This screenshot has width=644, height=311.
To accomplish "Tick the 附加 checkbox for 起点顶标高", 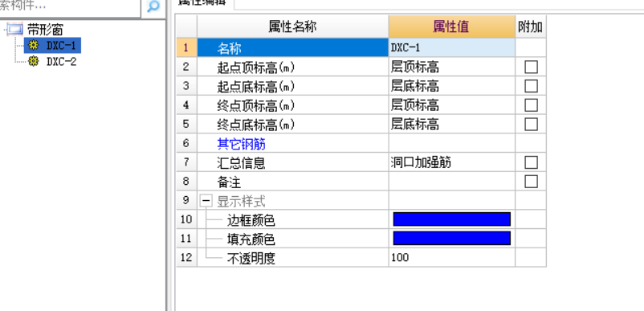I will [x=531, y=67].
